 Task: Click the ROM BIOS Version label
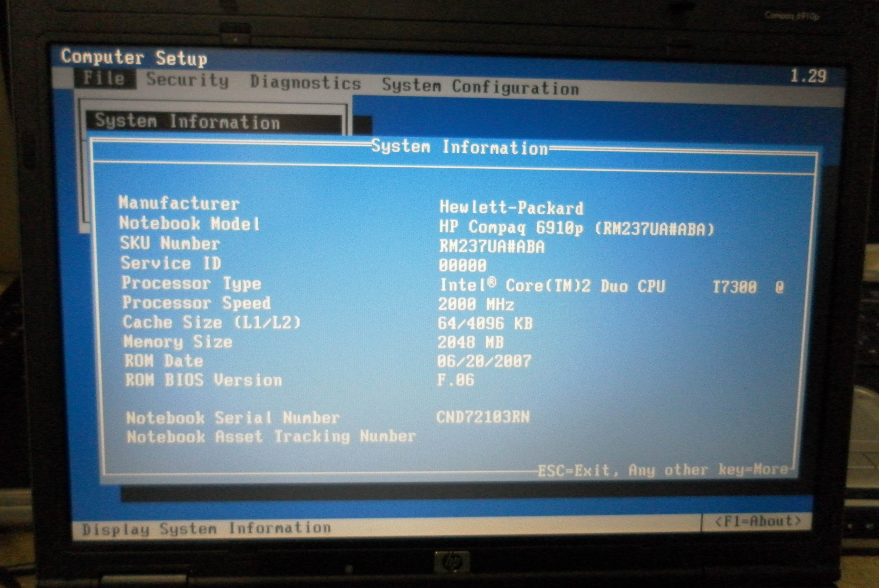(204, 380)
